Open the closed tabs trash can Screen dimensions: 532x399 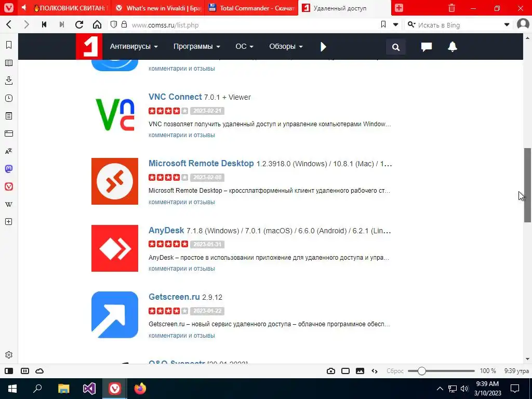tap(451, 8)
